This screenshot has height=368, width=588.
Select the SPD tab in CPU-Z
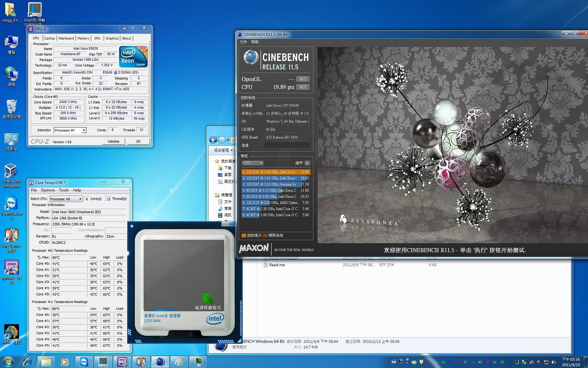97,38
